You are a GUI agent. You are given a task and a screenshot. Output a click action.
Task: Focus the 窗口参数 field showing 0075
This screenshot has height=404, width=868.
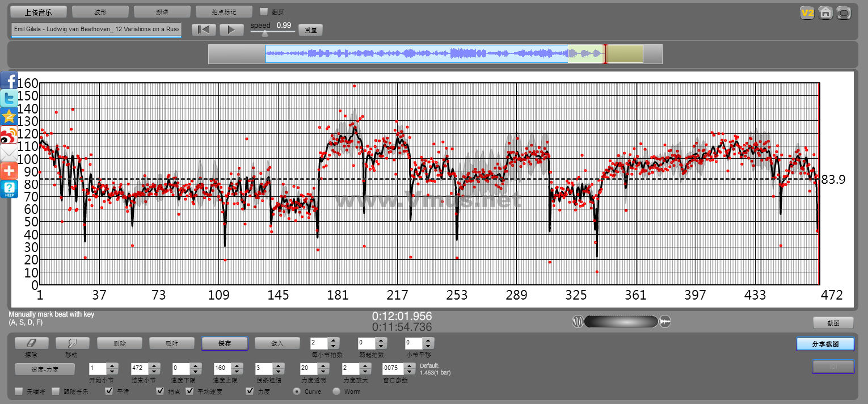[393, 369]
